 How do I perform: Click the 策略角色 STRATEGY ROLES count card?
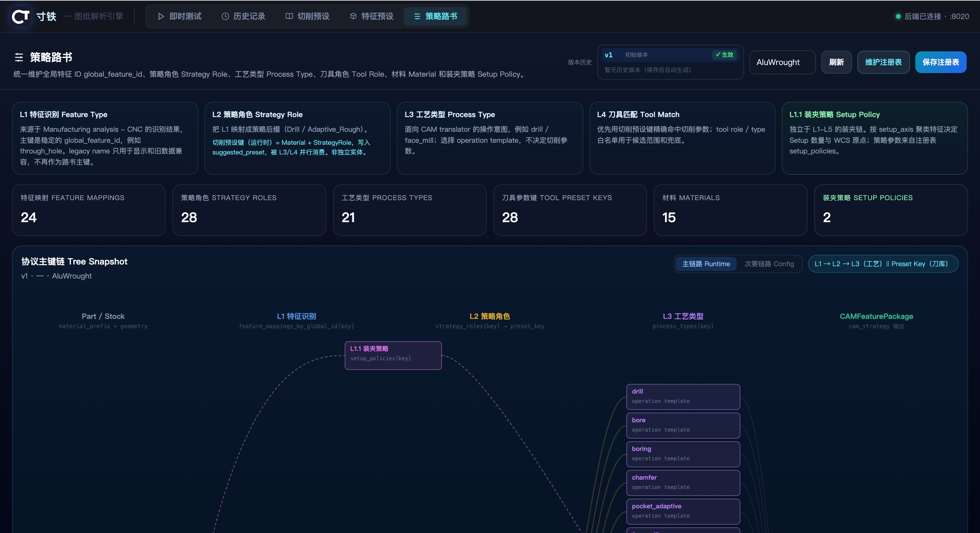[x=249, y=210]
